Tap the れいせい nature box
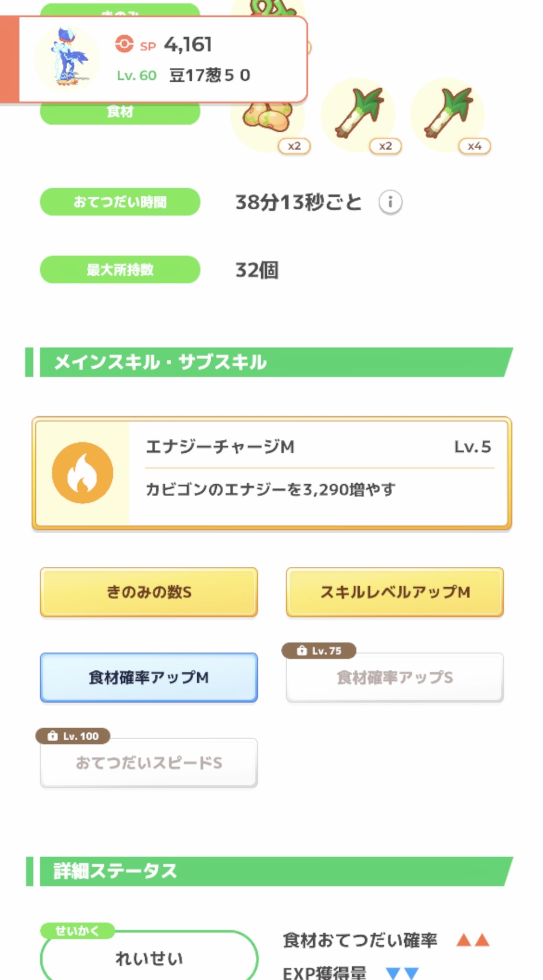 149,958
